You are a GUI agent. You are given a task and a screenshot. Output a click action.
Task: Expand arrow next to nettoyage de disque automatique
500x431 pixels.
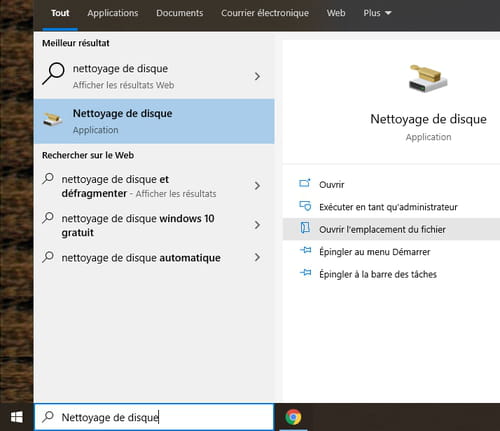point(257,257)
